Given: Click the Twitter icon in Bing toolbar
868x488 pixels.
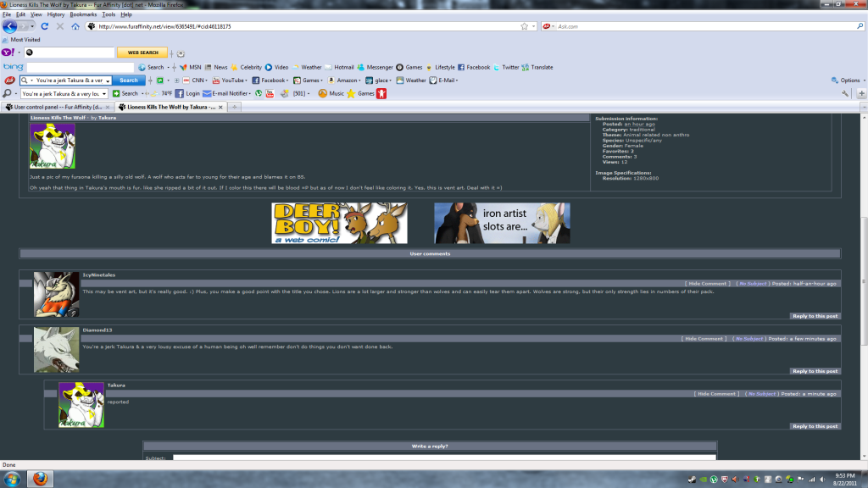Looking at the screenshot, I should 505,67.
